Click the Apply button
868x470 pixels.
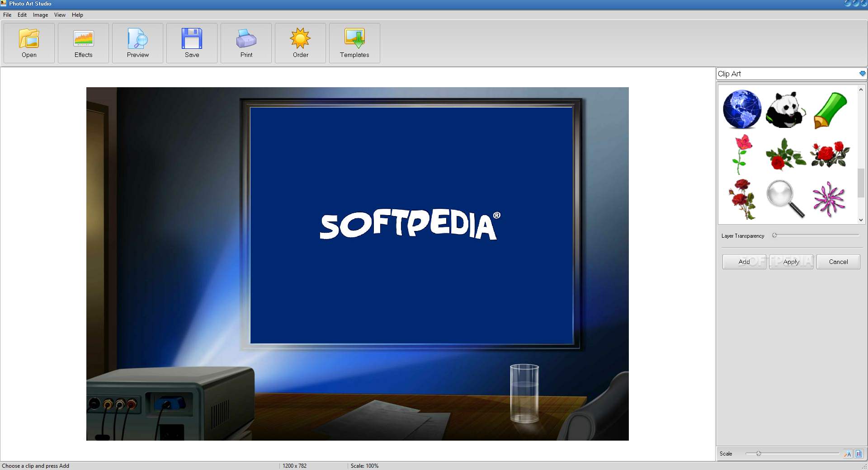[x=791, y=262]
